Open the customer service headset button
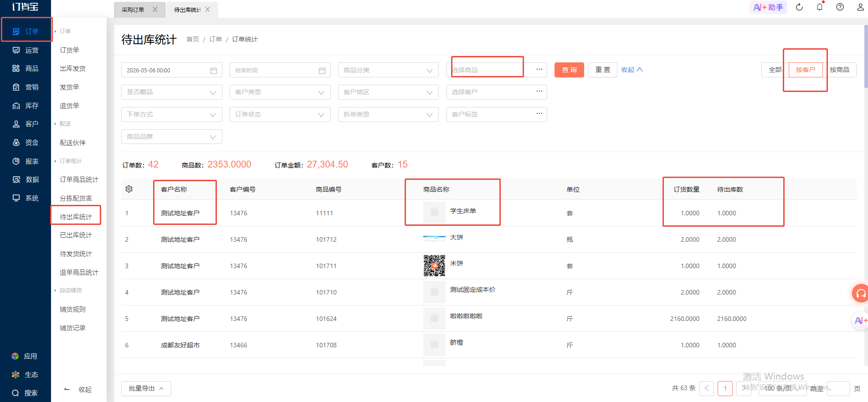This screenshot has height=402, width=868. (860, 293)
